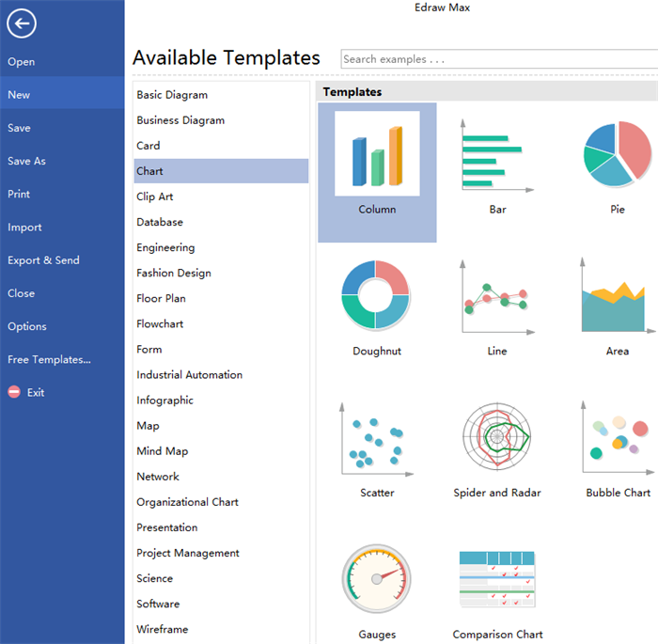Screen dimensions: 658x644
Task: Choose the Flowchart category
Action: 221,324
